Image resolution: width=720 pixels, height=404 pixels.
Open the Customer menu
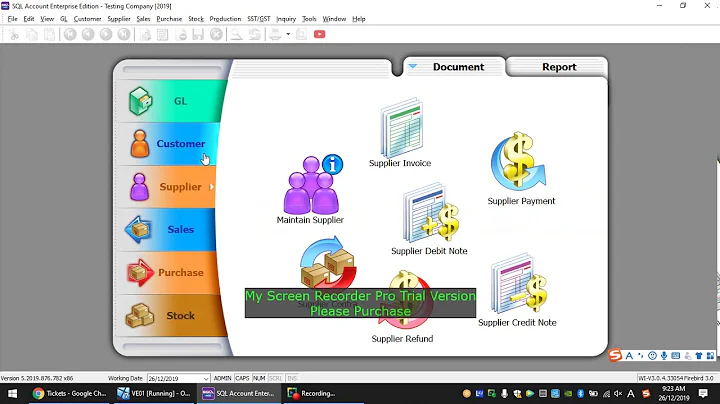[x=87, y=19]
